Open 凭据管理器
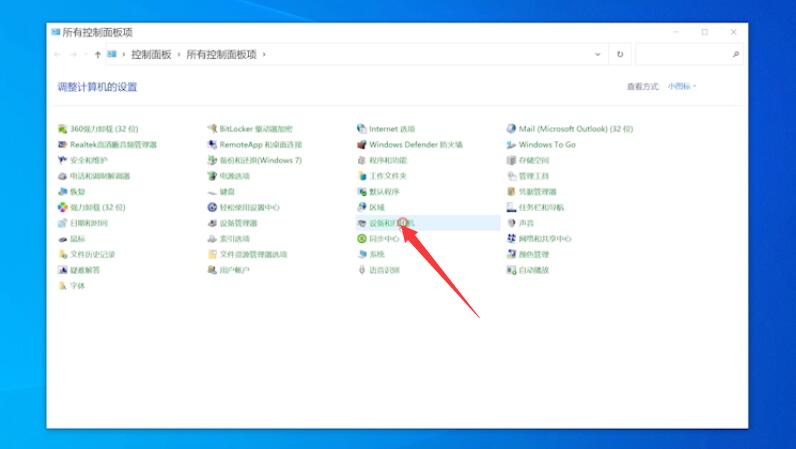The width and height of the screenshot is (796, 449). coord(532,192)
